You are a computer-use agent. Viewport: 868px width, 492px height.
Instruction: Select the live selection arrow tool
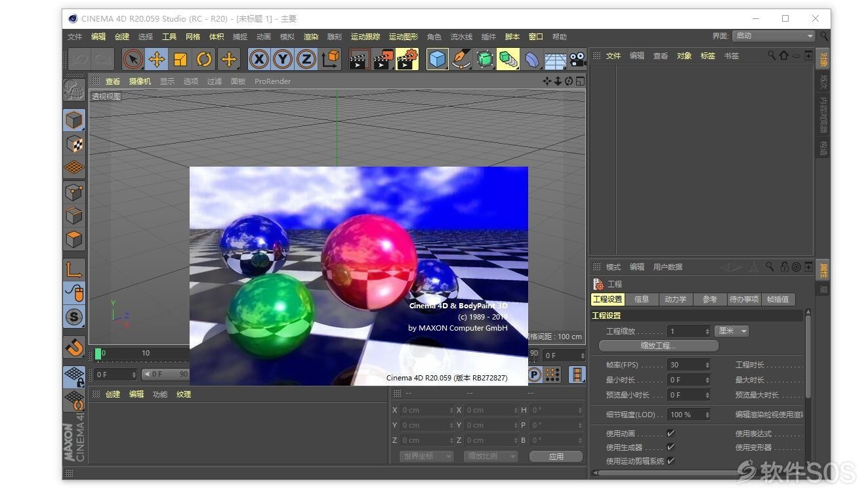click(133, 60)
